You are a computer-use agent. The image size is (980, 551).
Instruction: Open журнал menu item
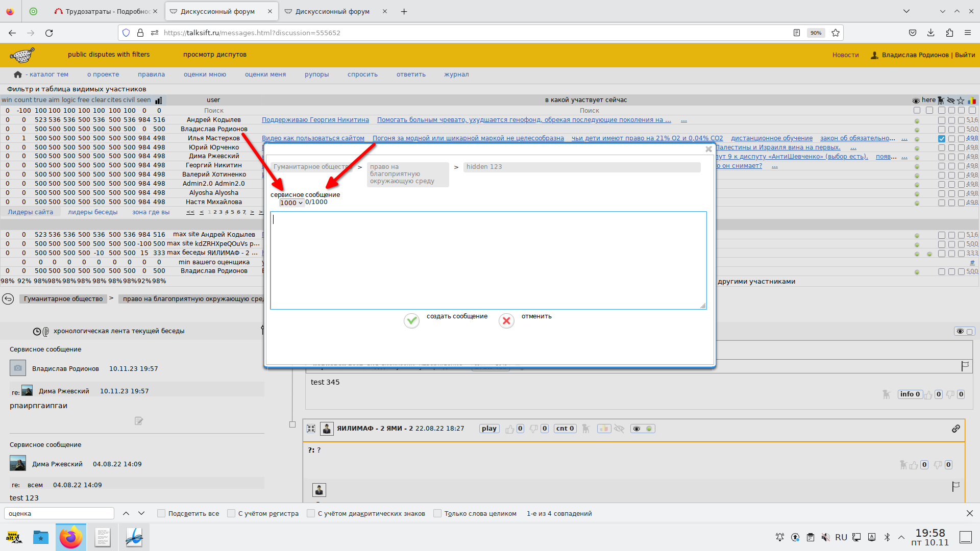tap(456, 74)
